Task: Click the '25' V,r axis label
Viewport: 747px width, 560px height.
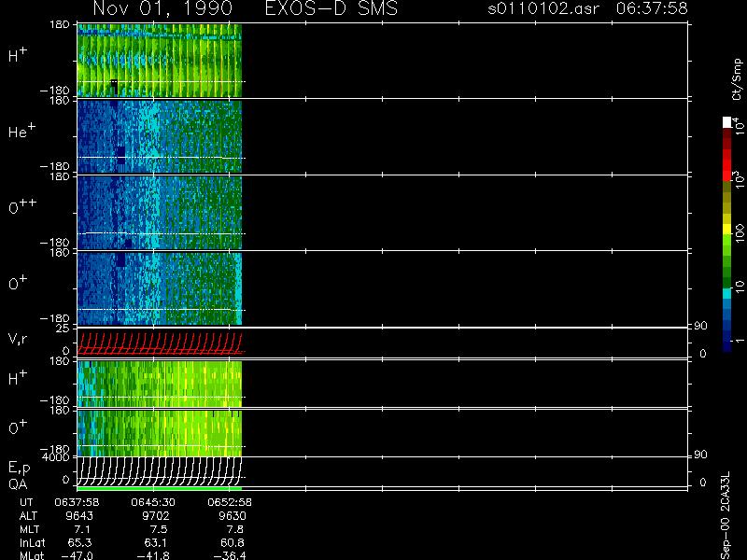Action: click(x=63, y=329)
